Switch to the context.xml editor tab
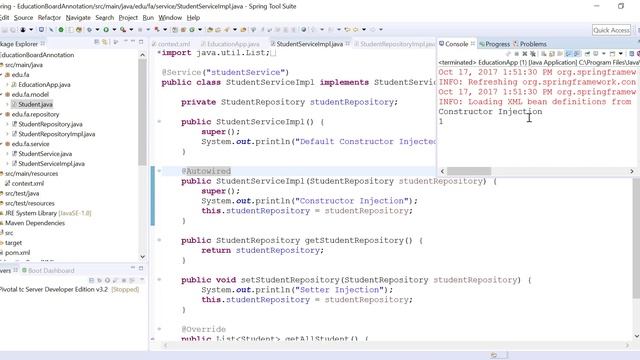This screenshot has height=360, width=640. coord(171,44)
